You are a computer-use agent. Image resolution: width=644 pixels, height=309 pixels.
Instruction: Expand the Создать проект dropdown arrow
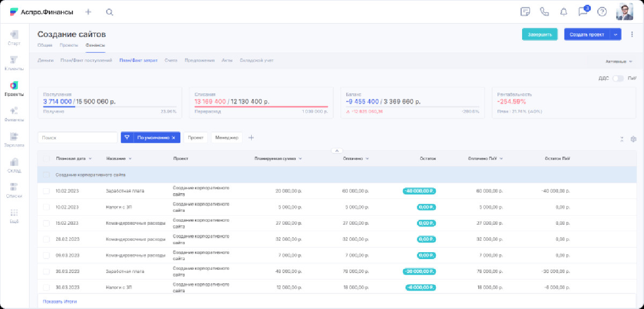(x=616, y=34)
